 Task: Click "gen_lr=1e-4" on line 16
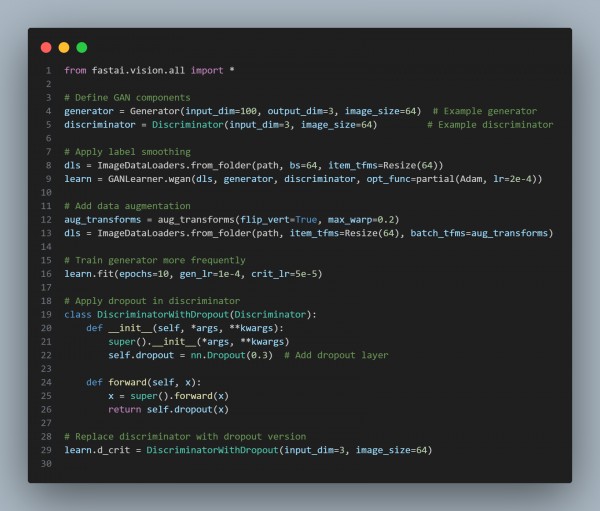pos(210,274)
